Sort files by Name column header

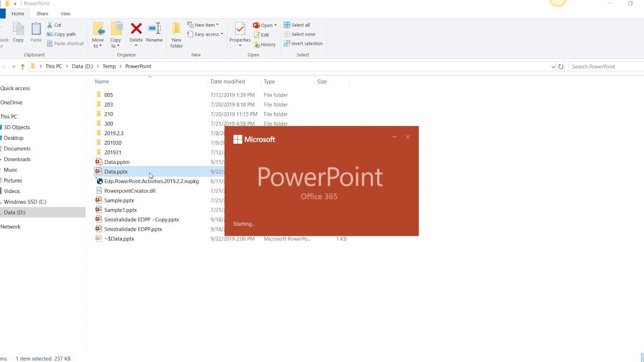coord(102,81)
